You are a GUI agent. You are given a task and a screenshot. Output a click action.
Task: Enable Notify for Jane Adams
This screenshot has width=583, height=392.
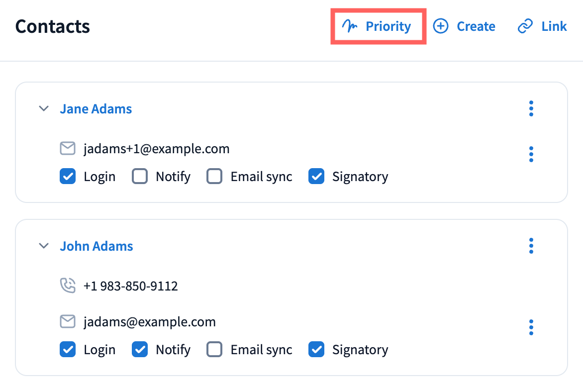click(140, 177)
